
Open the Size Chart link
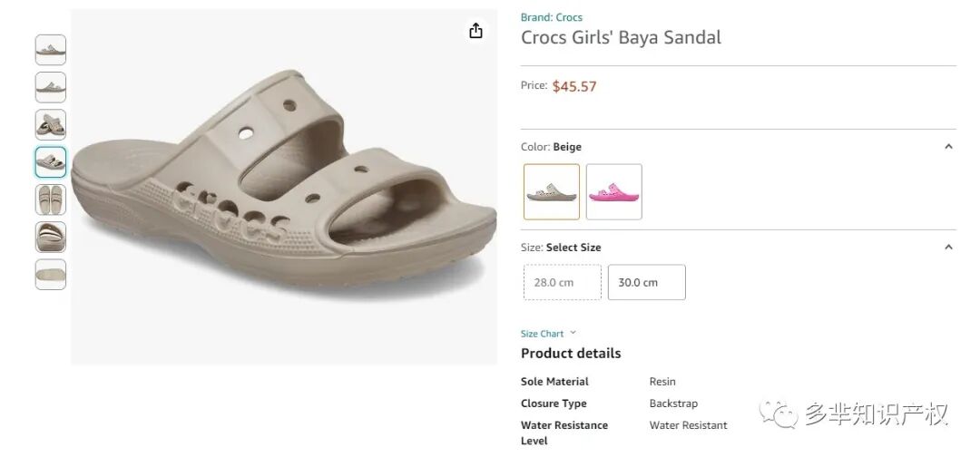pos(542,334)
